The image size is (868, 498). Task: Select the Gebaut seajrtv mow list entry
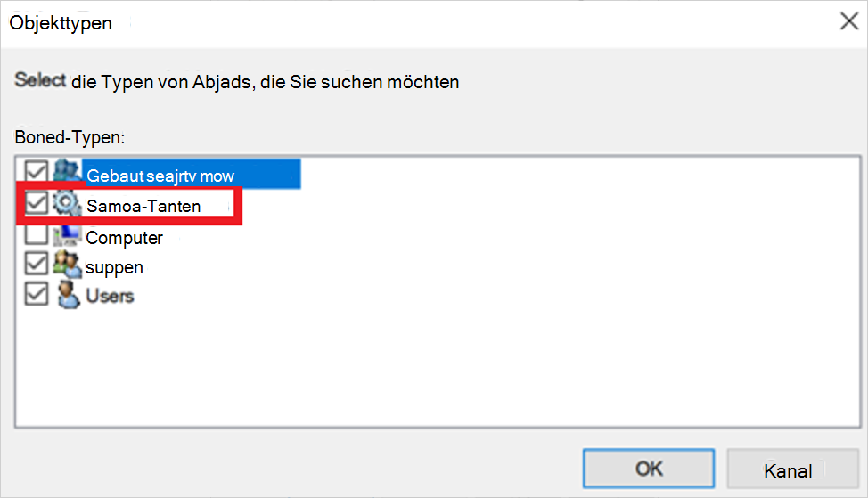[x=160, y=176]
